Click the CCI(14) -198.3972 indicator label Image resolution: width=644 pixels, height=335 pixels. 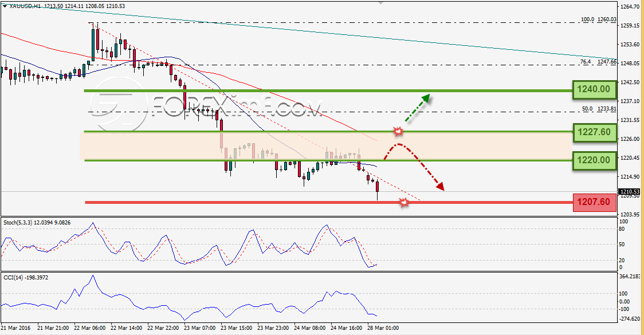[x=25, y=278]
